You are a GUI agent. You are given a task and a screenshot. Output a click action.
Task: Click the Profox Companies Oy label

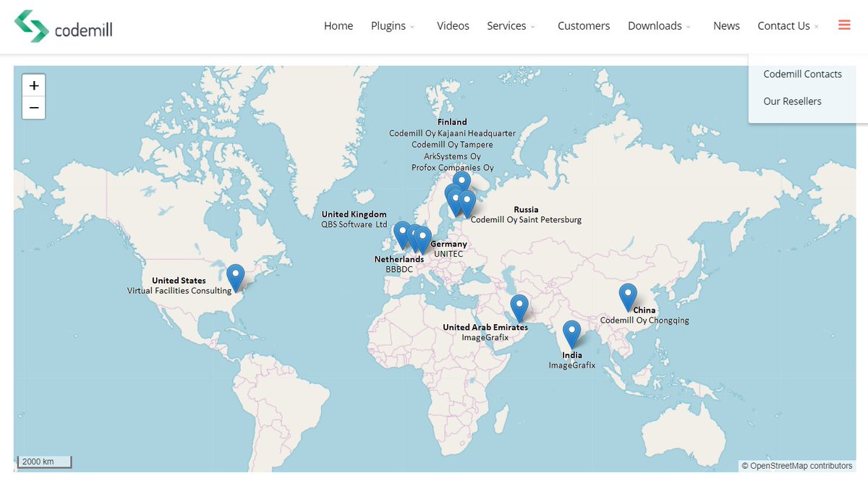(453, 168)
